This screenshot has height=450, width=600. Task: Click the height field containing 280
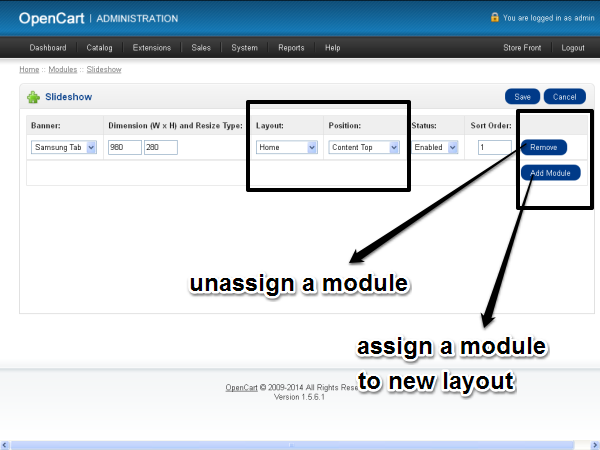coord(161,147)
